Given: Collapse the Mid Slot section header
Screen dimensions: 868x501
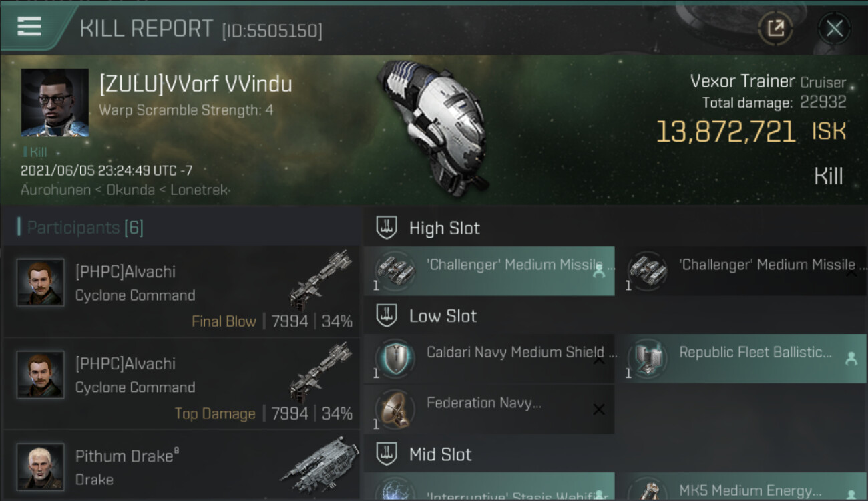Looking at the screenshot, I should 616,455.
